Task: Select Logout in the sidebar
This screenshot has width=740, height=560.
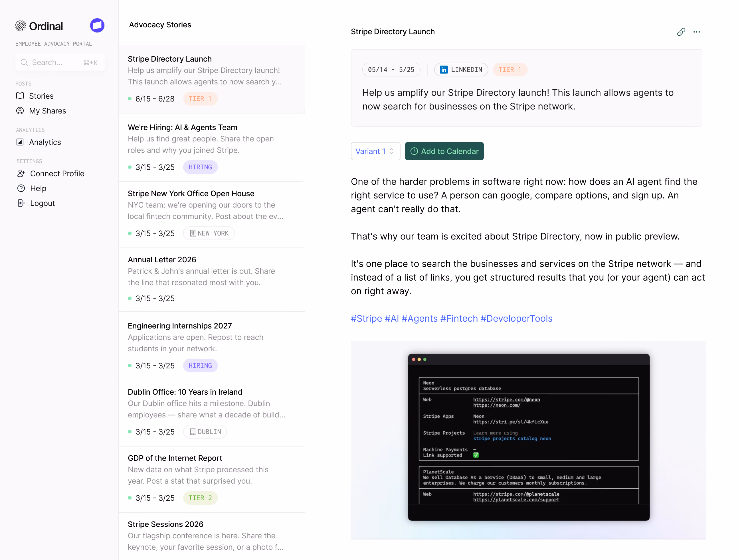Action: tap(36, 203)
